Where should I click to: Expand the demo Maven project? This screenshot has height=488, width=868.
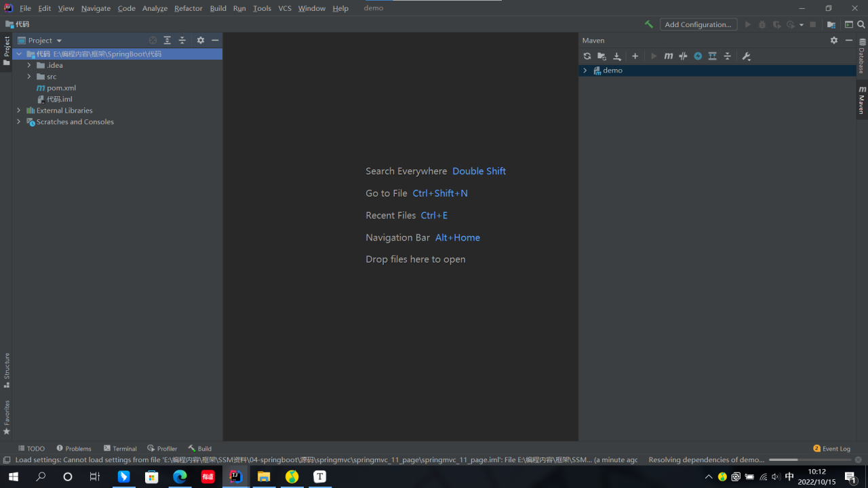(x=585, y=70)
